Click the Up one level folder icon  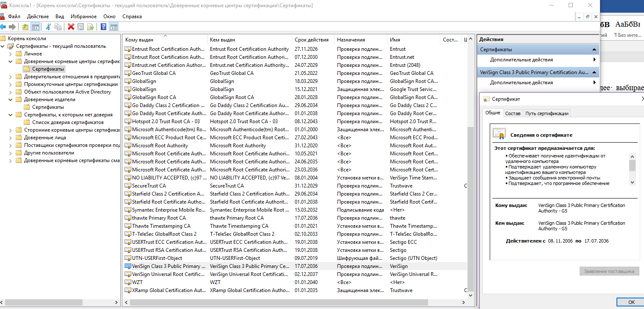(25, 27)
